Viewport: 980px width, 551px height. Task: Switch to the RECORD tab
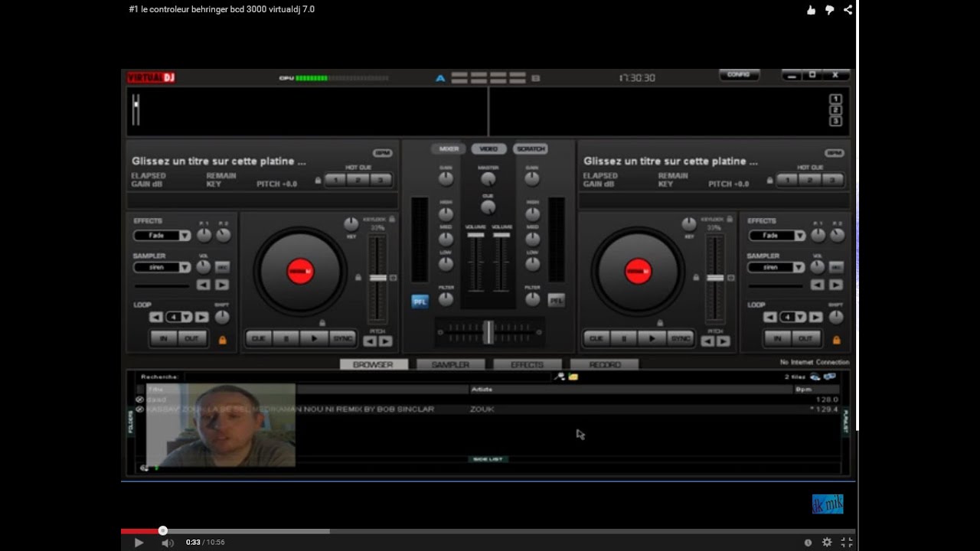pos(605,365)
